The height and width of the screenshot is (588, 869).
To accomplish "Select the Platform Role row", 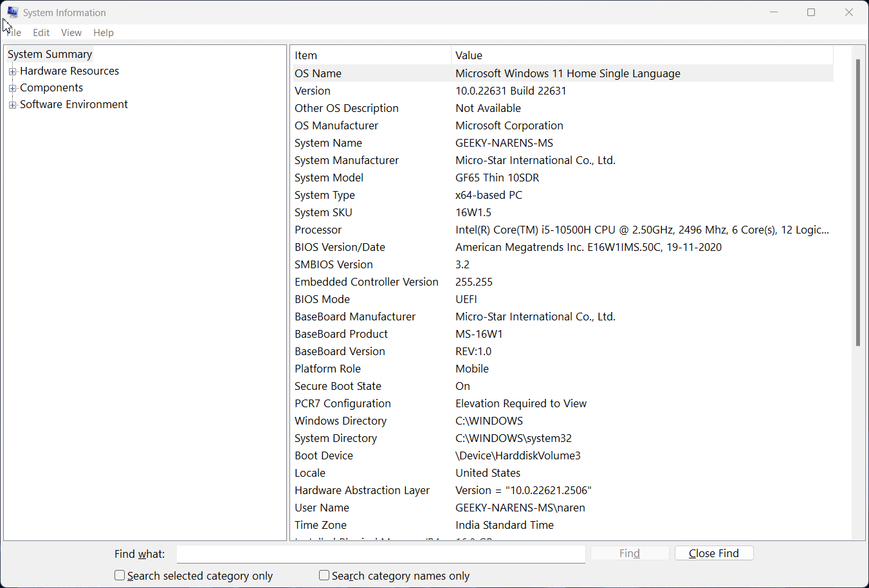I will point(563,369).
